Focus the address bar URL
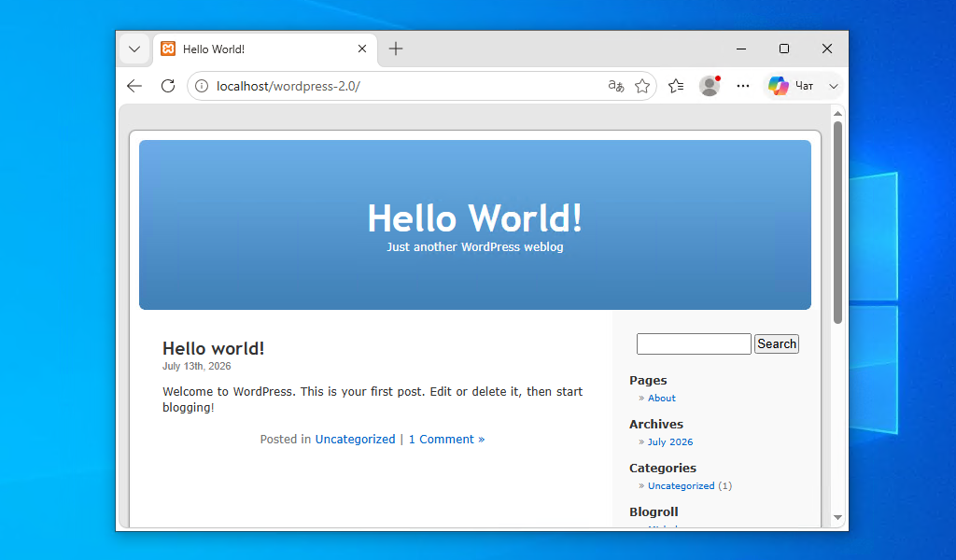 (x=288, y=86)
